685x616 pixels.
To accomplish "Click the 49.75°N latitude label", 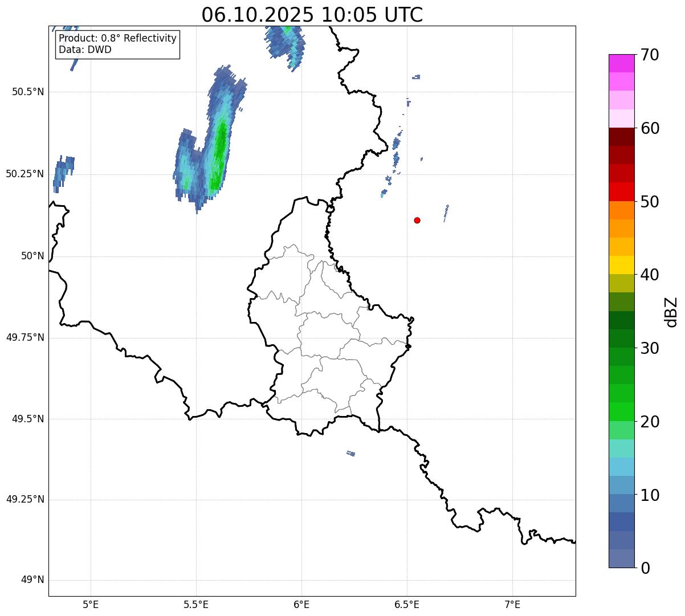I will (x=25, y=337).
